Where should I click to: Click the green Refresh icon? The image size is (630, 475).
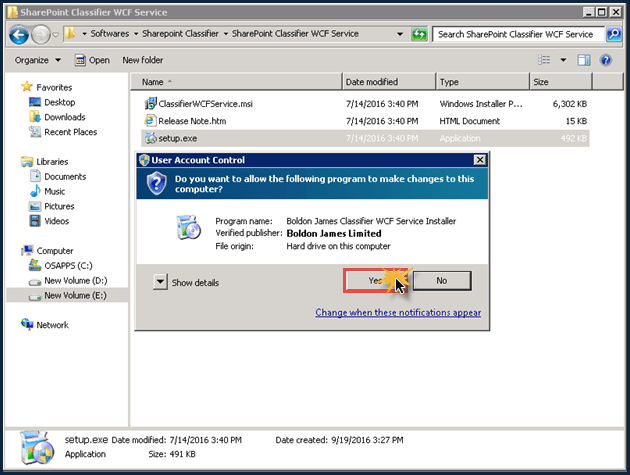click(x=419, y=34)
